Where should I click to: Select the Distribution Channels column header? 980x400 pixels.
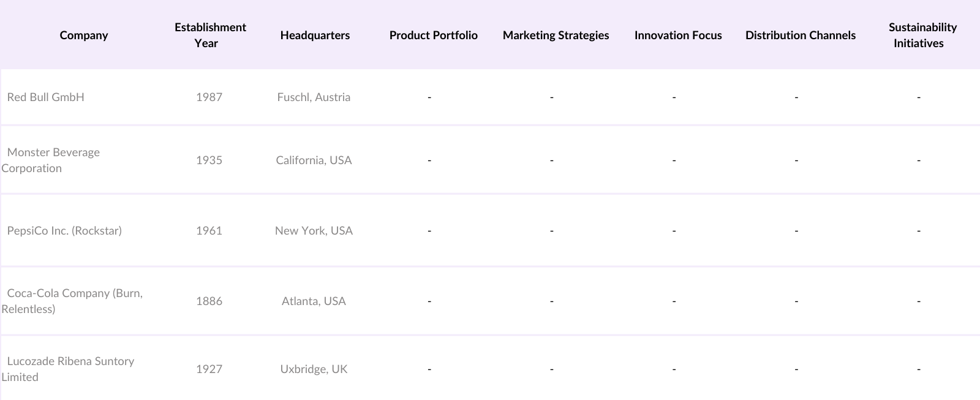pos(800,36)
